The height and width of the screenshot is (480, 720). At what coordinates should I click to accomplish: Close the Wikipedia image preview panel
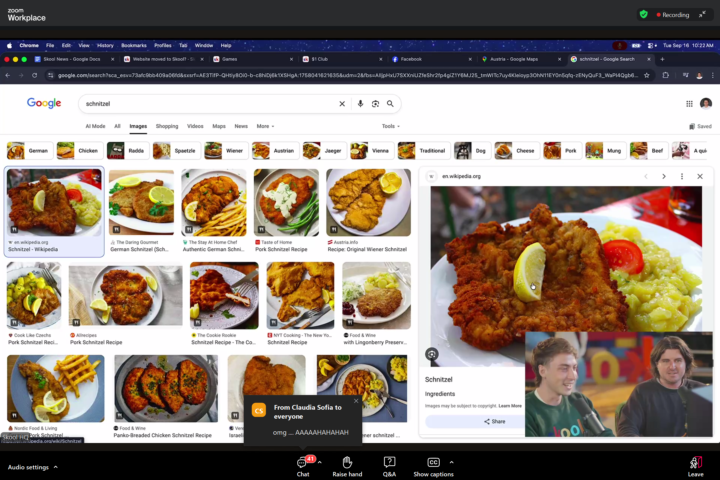pos(700,176)
